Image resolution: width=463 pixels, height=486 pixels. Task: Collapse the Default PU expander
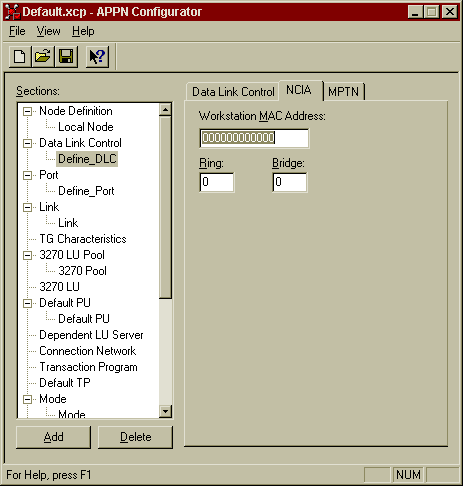(27, 303)
